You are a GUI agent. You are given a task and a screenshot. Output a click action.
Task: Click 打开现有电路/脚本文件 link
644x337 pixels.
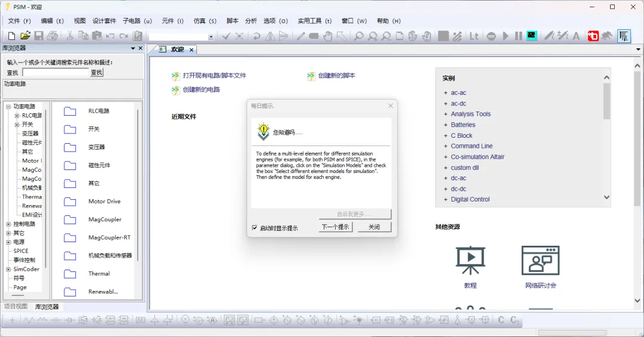click(215, 76)
